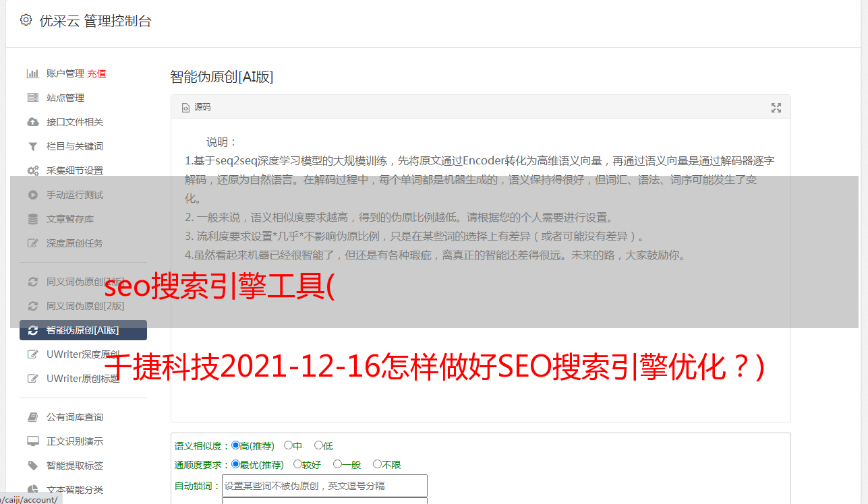Toggle fullscreen with the editor expand icon

click(x=776, y=108)
